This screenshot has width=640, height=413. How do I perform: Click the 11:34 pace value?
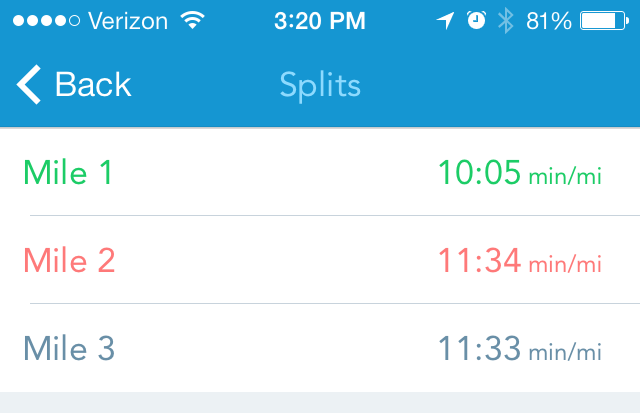(479, 261)
